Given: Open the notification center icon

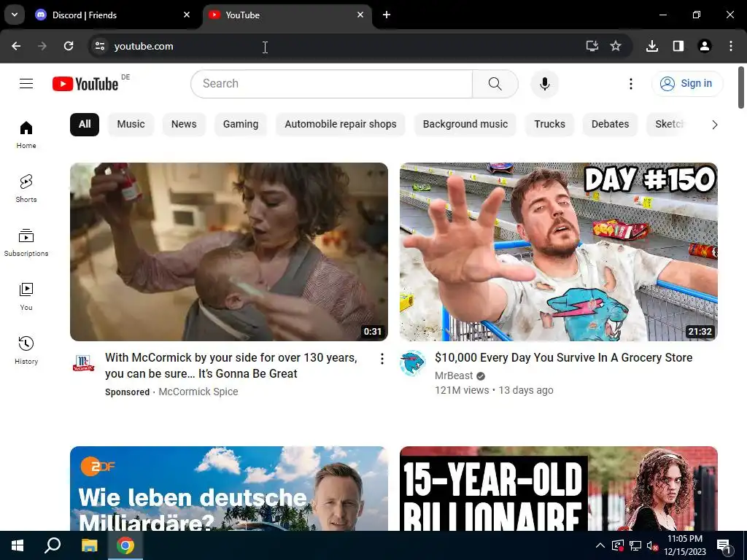Looking at the screenshot, I should [724, 545].
